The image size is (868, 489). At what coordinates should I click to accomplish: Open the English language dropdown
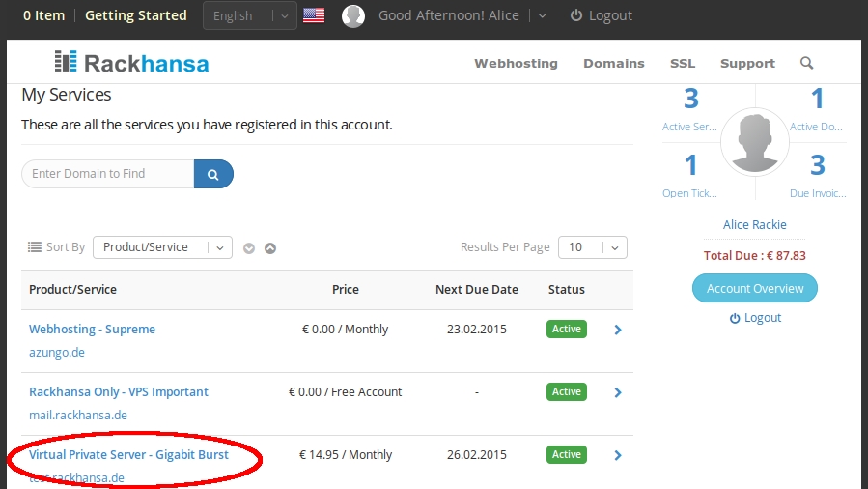(250, 15)
